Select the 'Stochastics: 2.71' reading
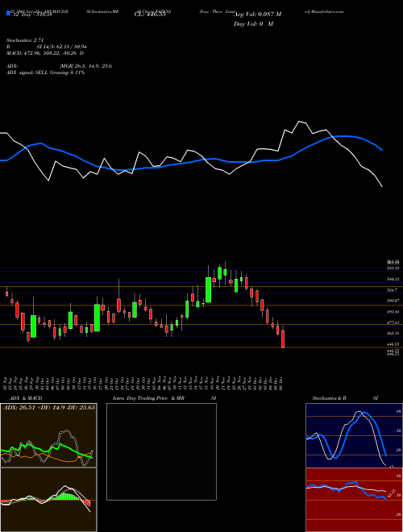 tap(25, 40)
